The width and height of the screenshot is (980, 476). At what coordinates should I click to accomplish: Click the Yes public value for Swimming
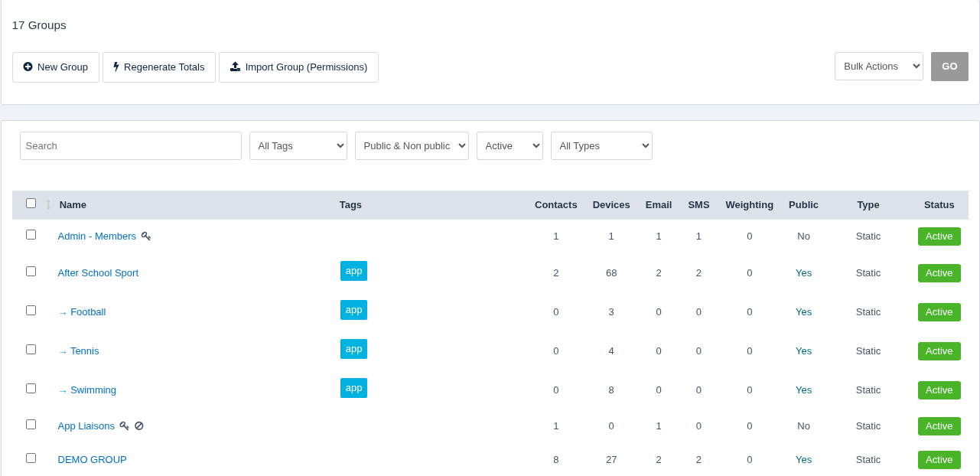click(803, 390)
